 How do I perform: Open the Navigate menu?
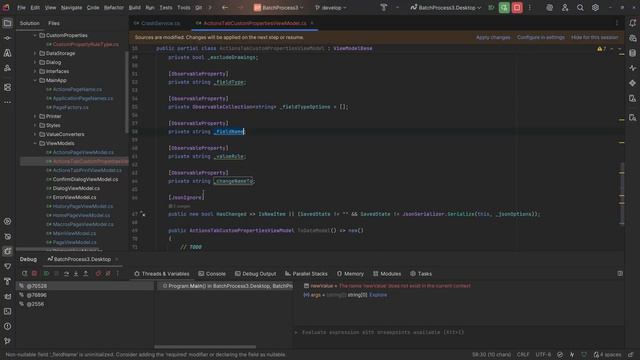click(x=71, y=7)
